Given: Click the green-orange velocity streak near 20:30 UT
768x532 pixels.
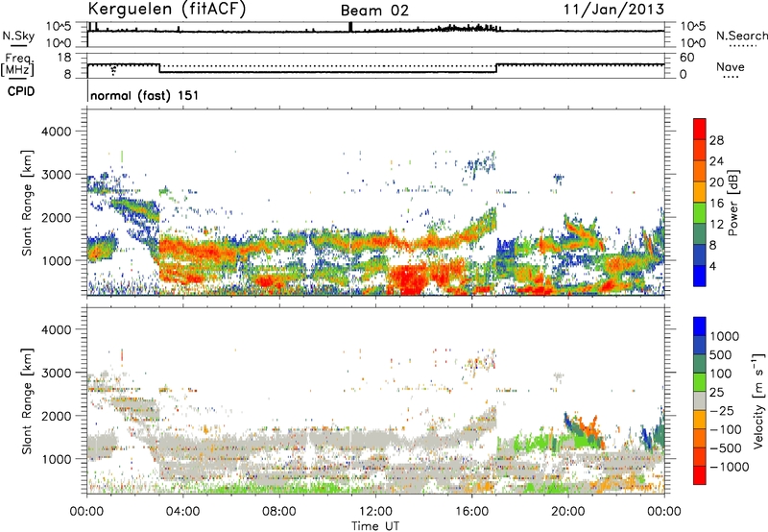Looking at the screenshot, I should pos(583,431).
